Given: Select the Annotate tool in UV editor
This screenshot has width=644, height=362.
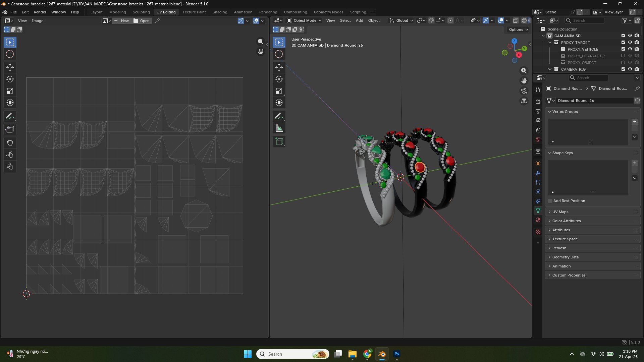Looking at the screenshot, I should [x=10, y=116].
